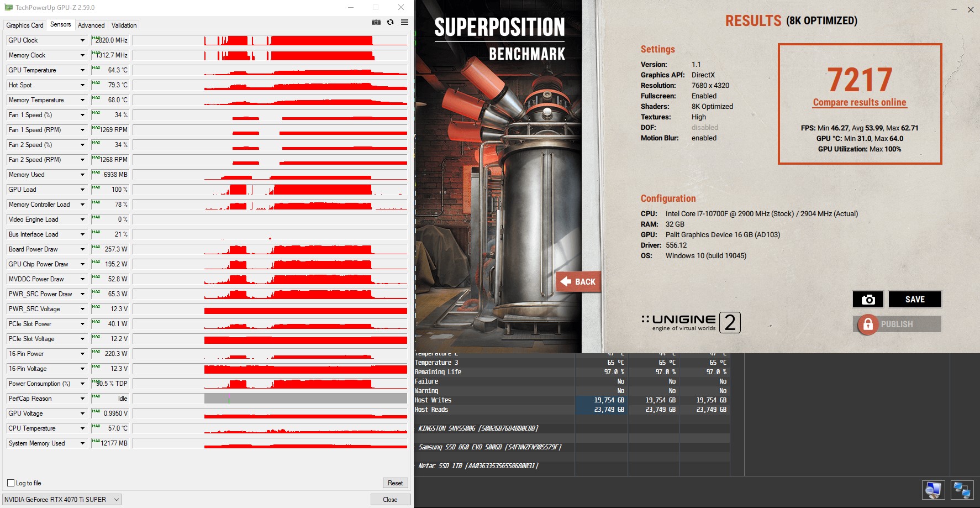Click the 16-Pin Voltage history graph
The image size is (980, 508).
pos(270,369)
